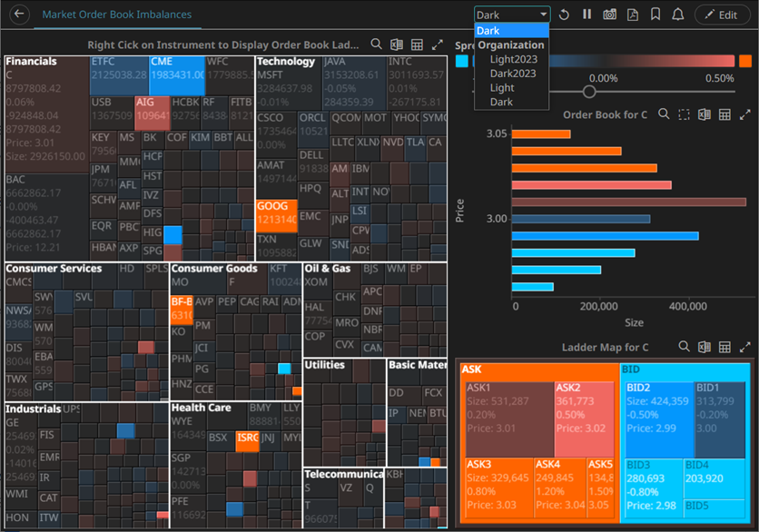759x532 pixels.
Task: Open notifications via the bell icon
Action: 678,15
